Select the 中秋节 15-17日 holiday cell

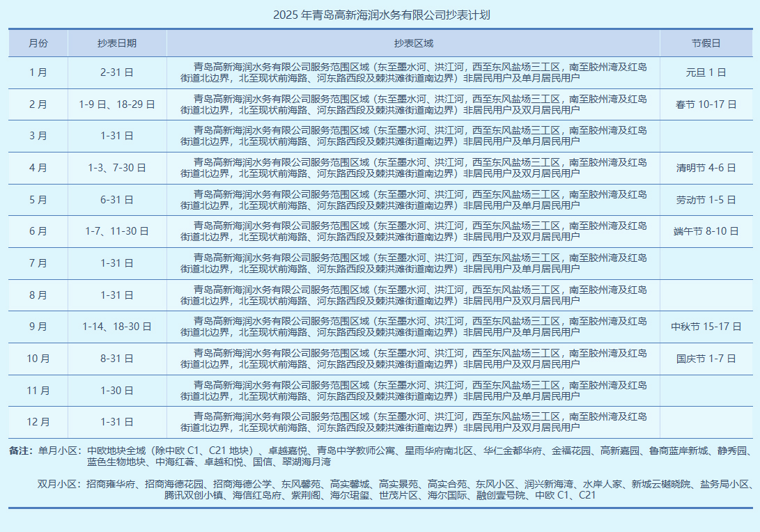coord(706,327)
